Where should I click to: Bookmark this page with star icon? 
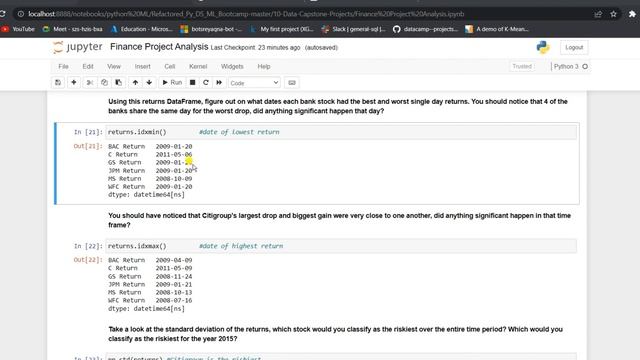(613, 14)
